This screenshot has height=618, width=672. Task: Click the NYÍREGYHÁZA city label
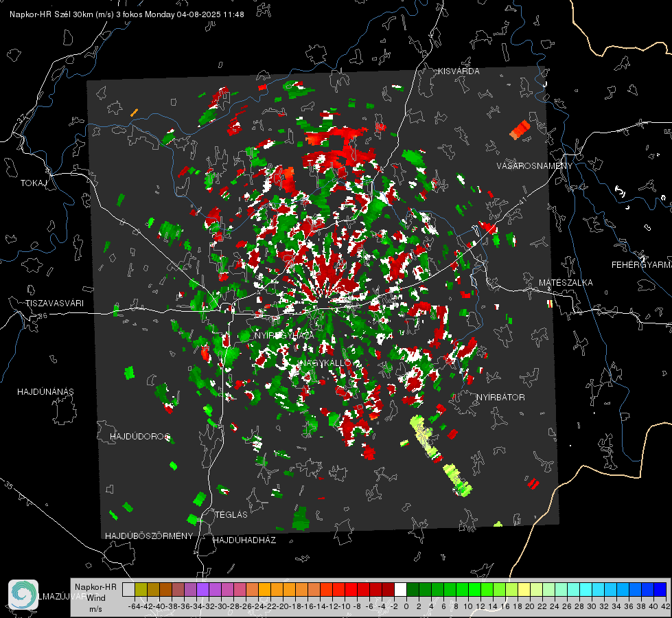pyautogui.click(x=284, y=335)
